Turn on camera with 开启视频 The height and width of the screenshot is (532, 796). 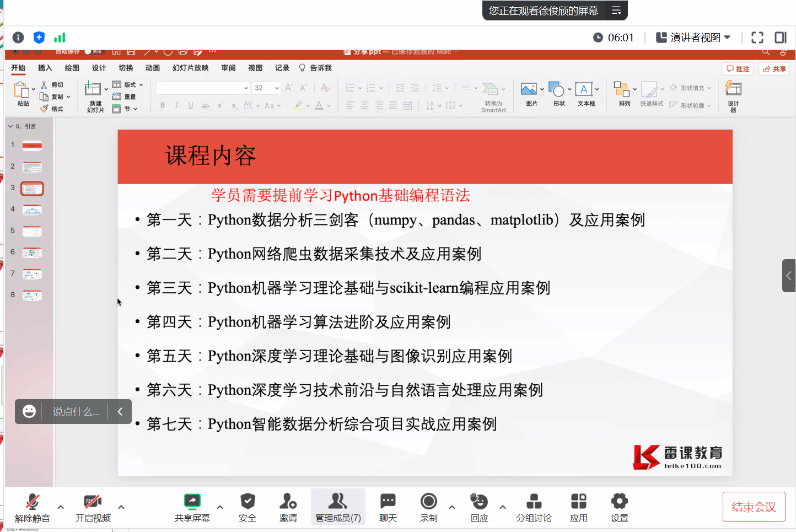click(x=93, y=502)
